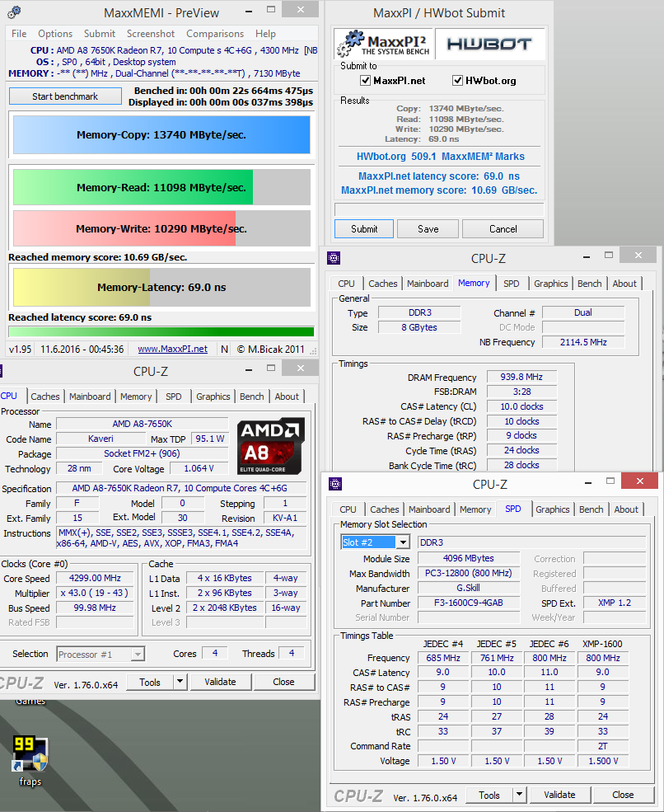Click the empty text field above Submit button
This screenshot has width=664, height=812.
pyautogui.click(x=439, y=209)
